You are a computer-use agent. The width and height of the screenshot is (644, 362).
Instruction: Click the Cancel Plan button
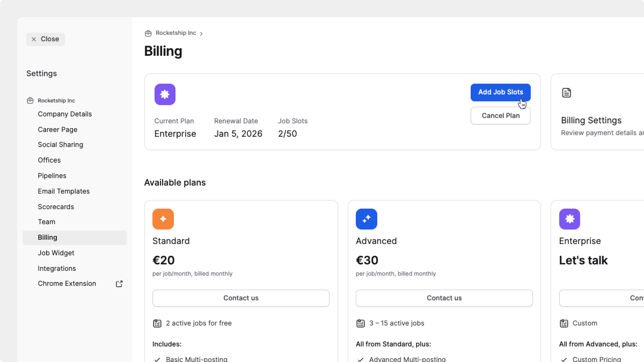pos(501,116)
